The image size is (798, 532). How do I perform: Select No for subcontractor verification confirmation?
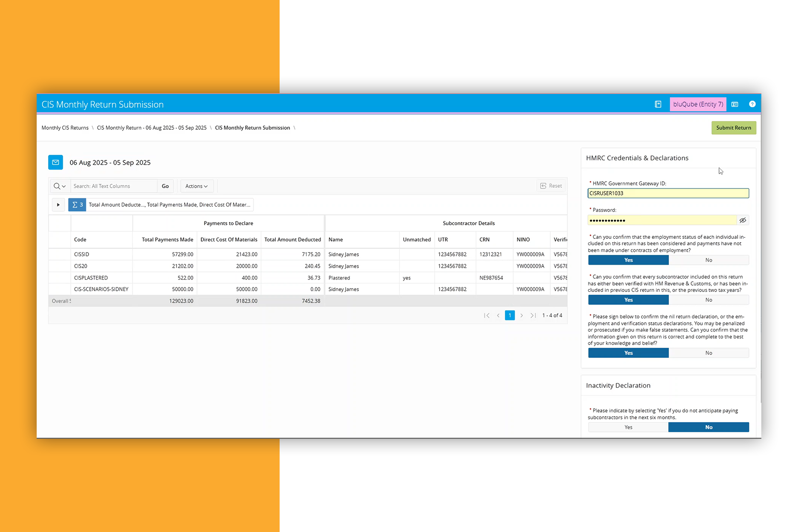click(709, 300)
